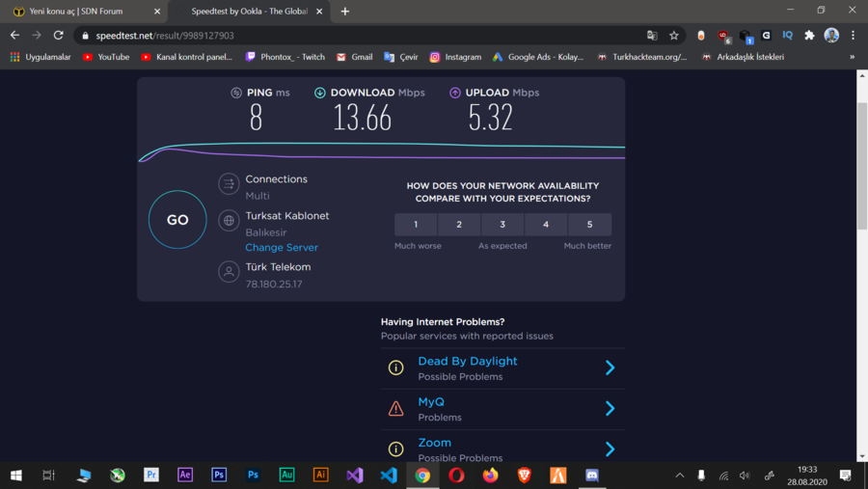Reload the current page

coord(58,36)
